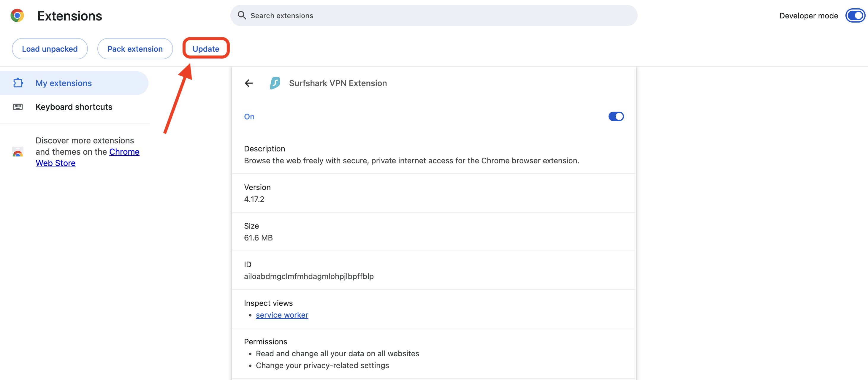
Task: Click the extension ID text
Action: coord(309,276)
